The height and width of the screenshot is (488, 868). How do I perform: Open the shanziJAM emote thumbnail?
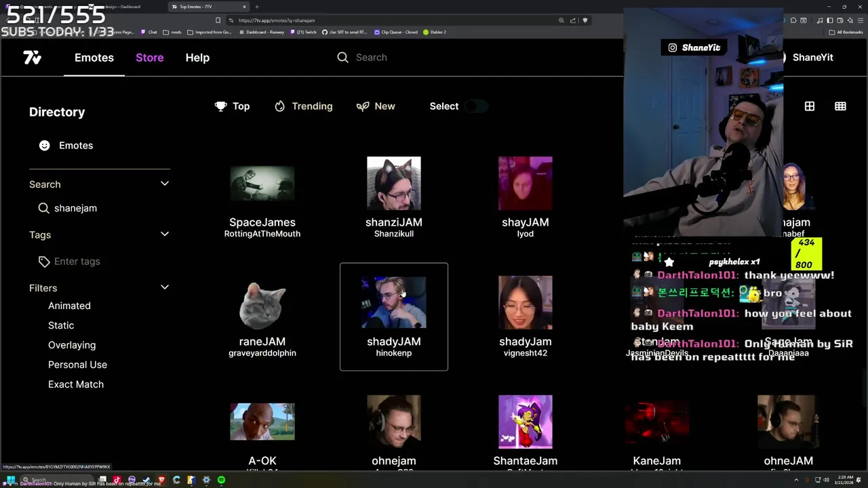[394, 184]
